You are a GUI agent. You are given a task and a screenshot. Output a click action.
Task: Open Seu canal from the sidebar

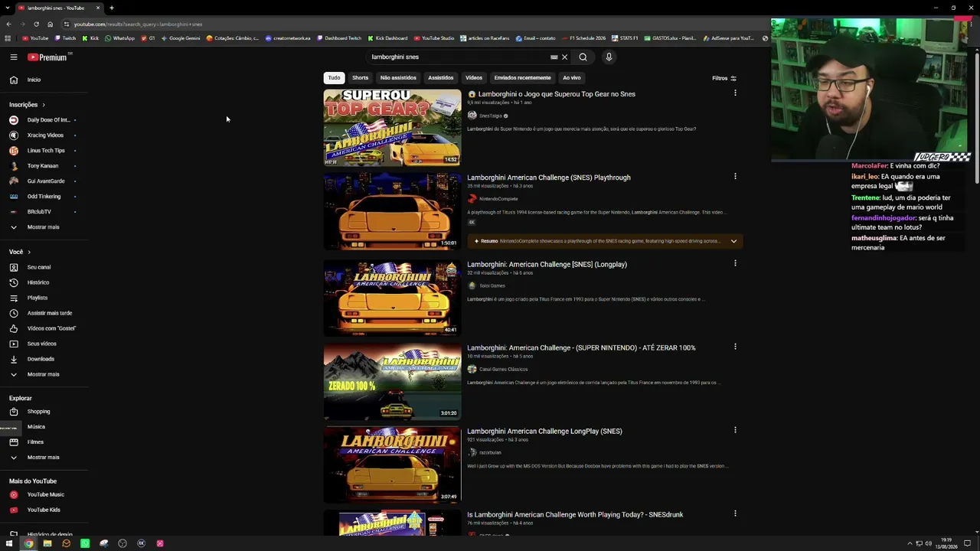(39, 267)
